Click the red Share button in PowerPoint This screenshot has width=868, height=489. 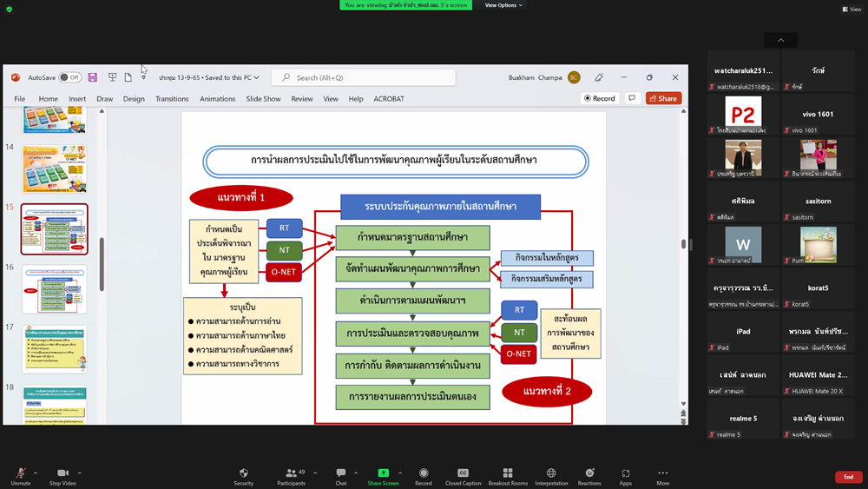pos(664,98)
